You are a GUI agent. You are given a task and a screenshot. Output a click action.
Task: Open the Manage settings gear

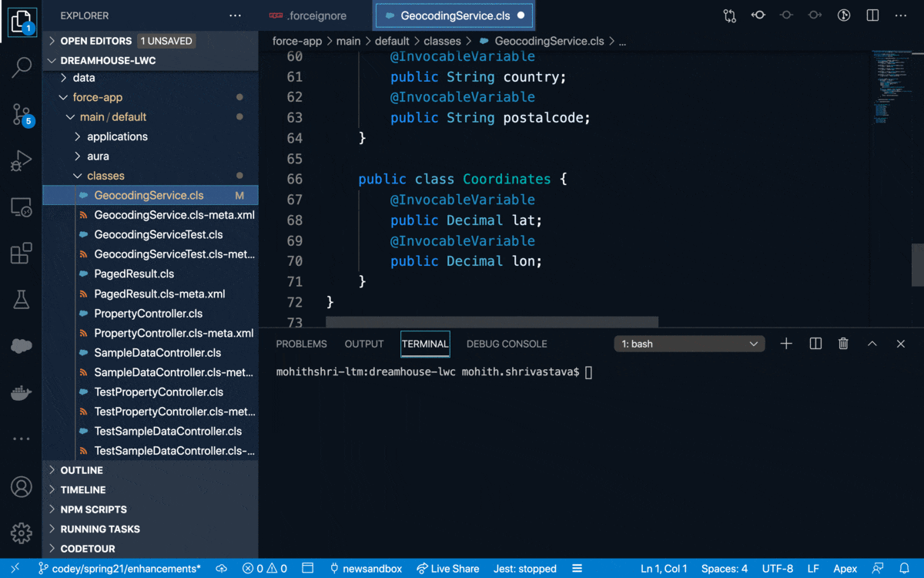click(x=22, y=533)
